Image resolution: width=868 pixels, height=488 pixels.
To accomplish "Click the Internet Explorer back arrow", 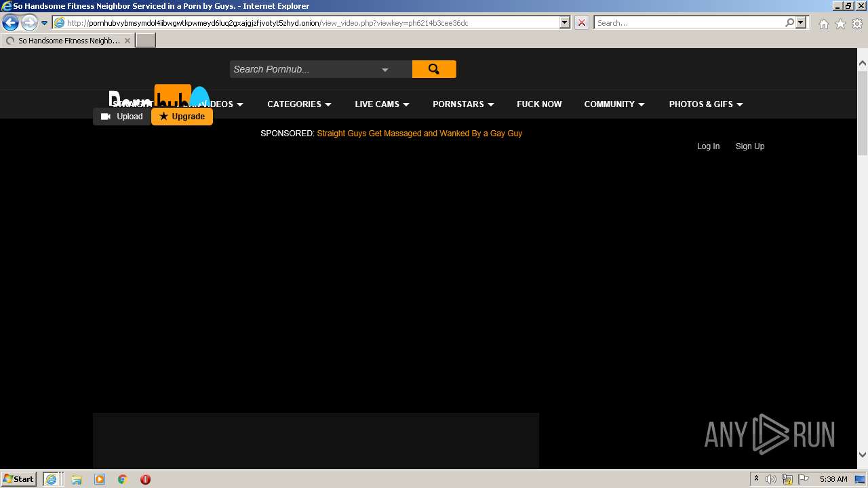I will [10, 23].
